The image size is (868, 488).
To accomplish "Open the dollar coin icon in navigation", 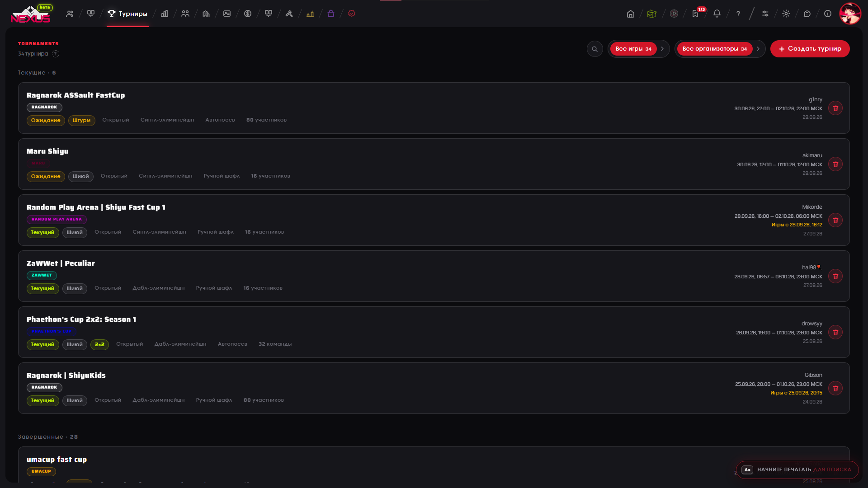I will click(x=248, y=14).
